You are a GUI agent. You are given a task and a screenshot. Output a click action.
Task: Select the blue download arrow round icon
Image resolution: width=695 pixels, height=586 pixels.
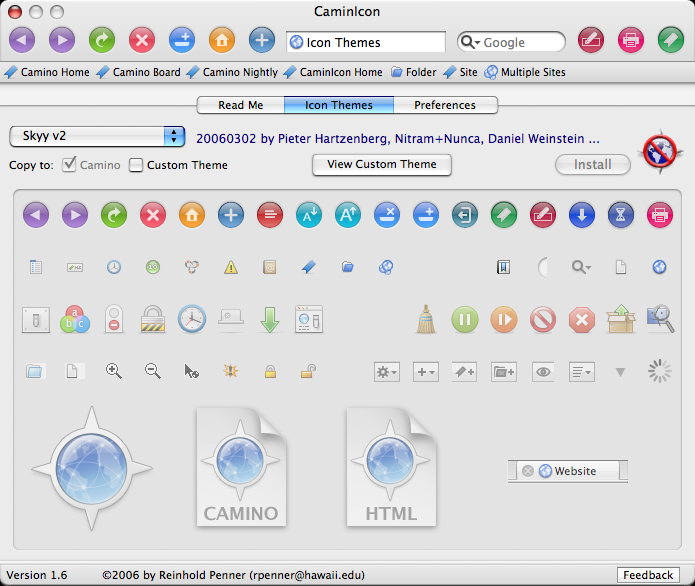582,215
